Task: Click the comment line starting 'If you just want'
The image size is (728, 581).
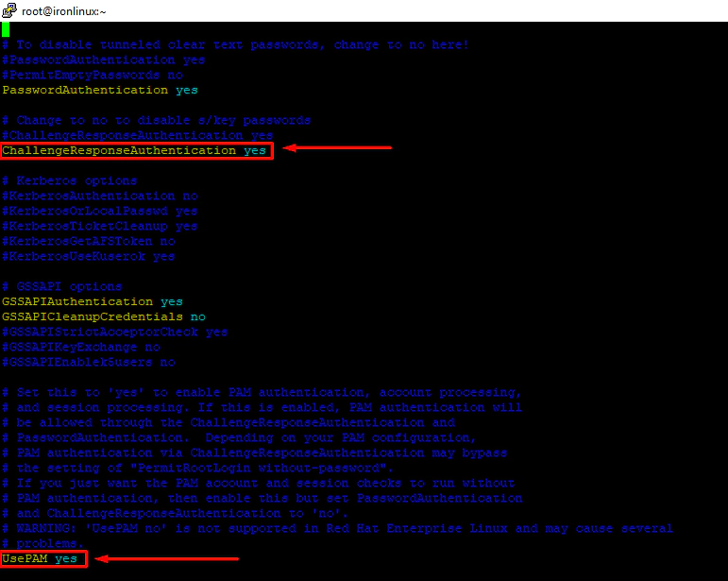Action: [258, 483]
